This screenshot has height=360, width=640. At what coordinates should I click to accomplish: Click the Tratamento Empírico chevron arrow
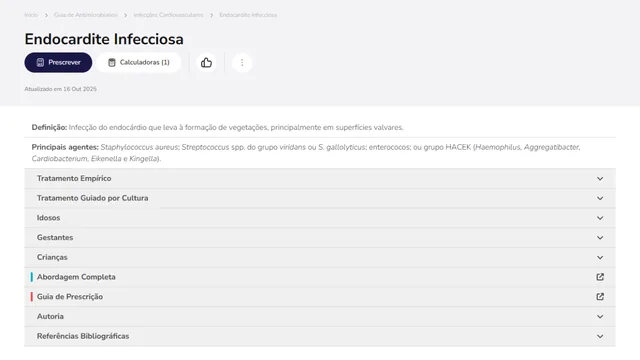coord(600,178)
